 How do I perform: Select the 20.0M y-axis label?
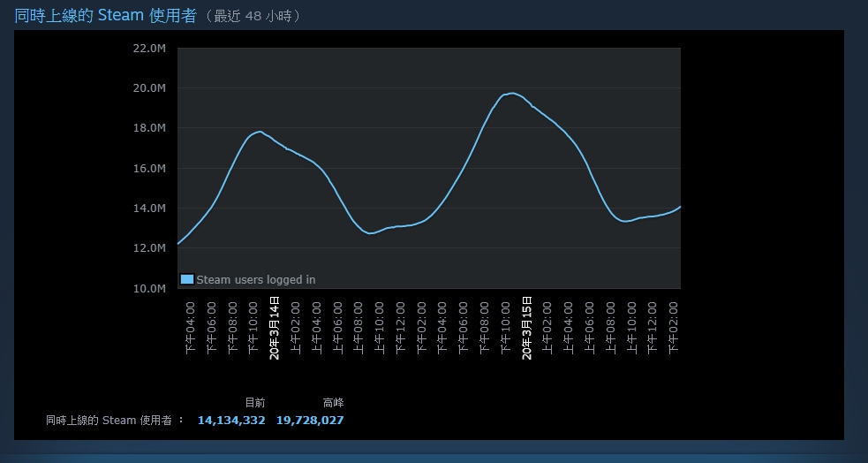pos(149,88)
